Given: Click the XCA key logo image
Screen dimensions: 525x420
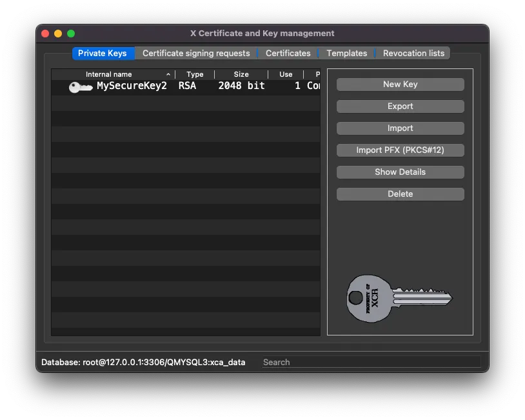Looking at the screenshot, I should click(x=399, y=297).
